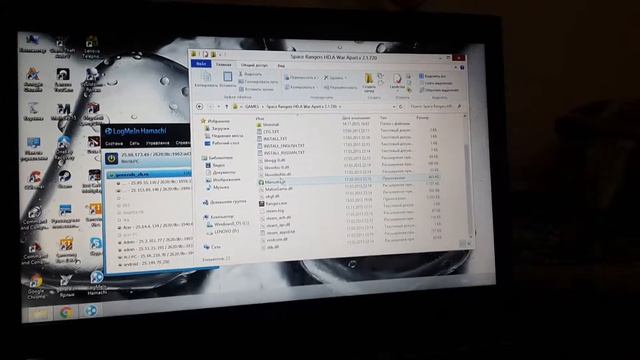Select the Acer peer in Hamachi
The width and height of the screenshot is (640, 360).
point(155,227)
